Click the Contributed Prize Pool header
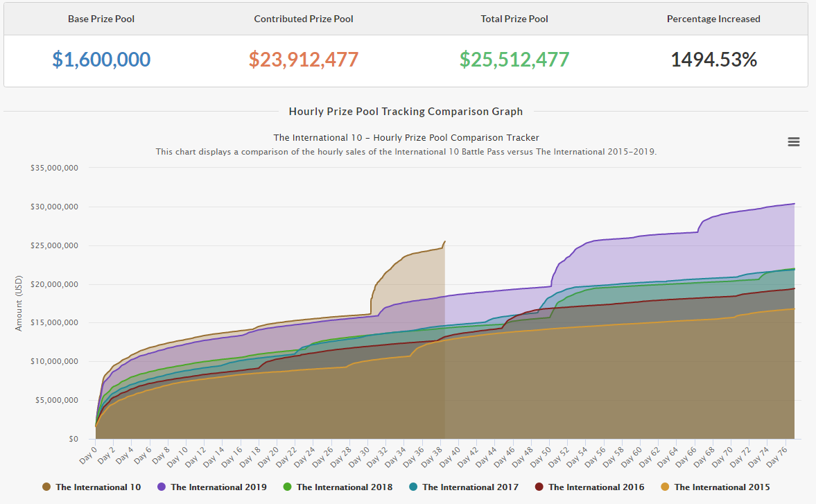Image resolution: width=816 pixels, height=504 pixels. pos(304,19)
